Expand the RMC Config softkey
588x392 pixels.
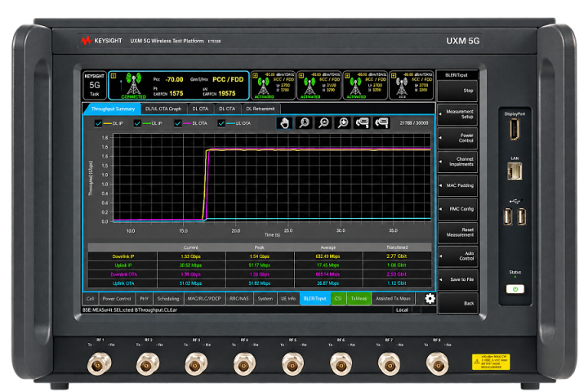[457, 209]
